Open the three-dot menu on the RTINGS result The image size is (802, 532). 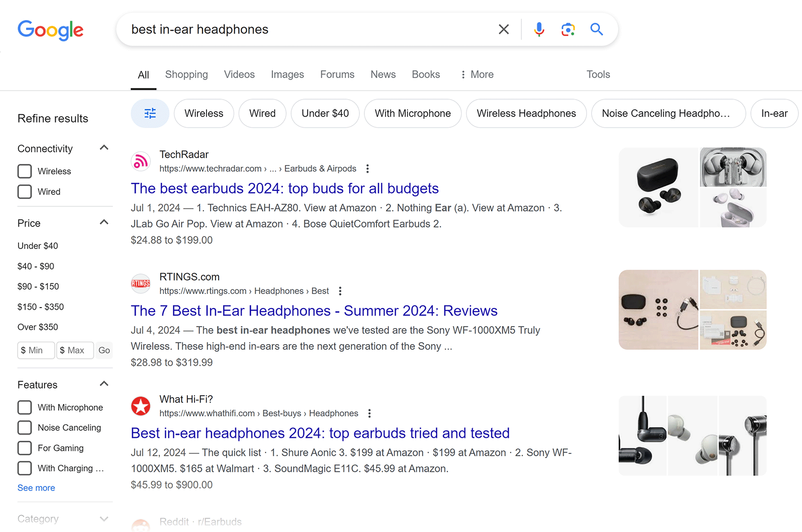point(340,291)
